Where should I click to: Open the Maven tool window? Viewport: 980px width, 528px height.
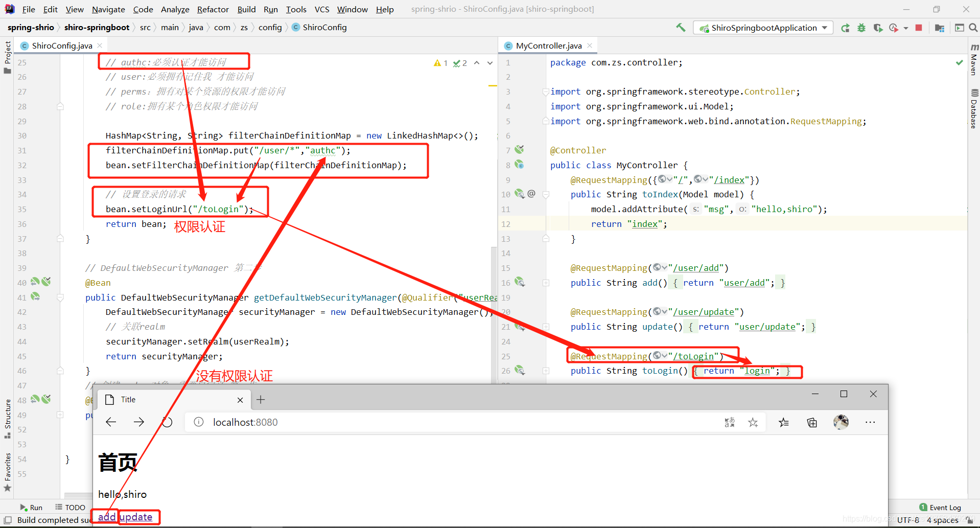(x=974, y=59)
